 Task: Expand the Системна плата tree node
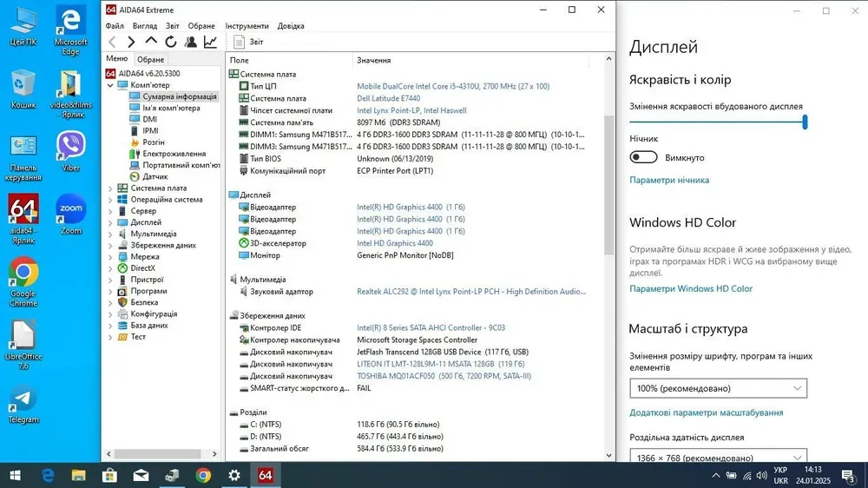pyautogui.click(x=110, y=188)
